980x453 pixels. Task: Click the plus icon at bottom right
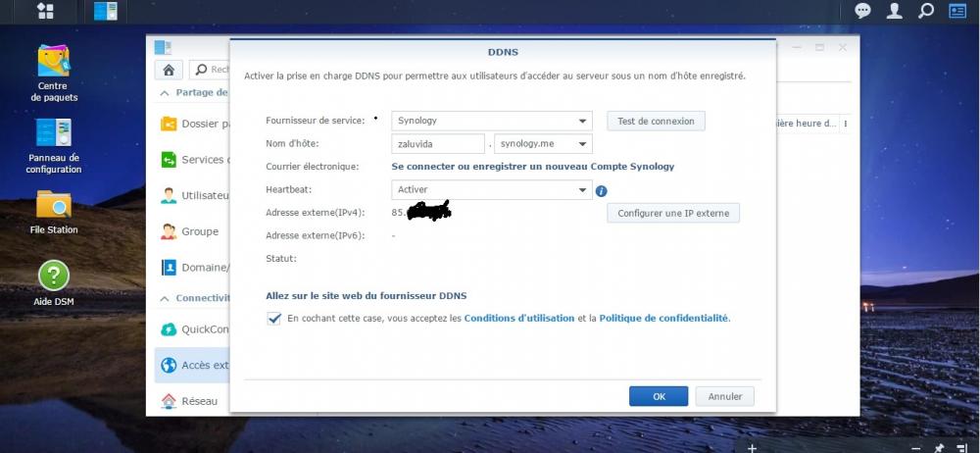752,447
